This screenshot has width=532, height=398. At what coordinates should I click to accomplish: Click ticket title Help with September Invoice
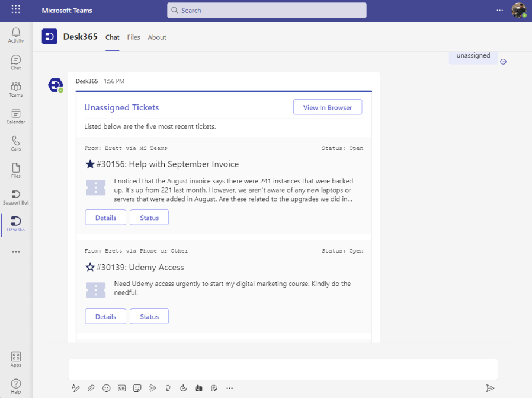184,164
